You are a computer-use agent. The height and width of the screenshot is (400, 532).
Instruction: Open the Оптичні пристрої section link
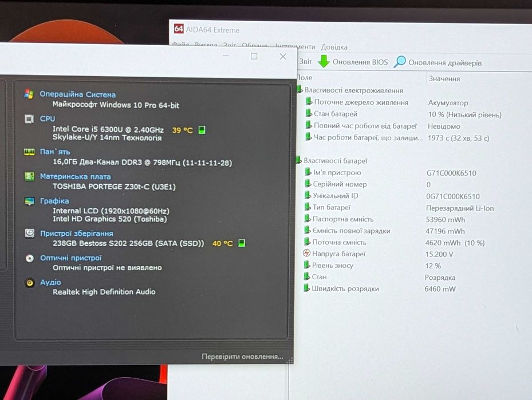[x=71, y=258]
